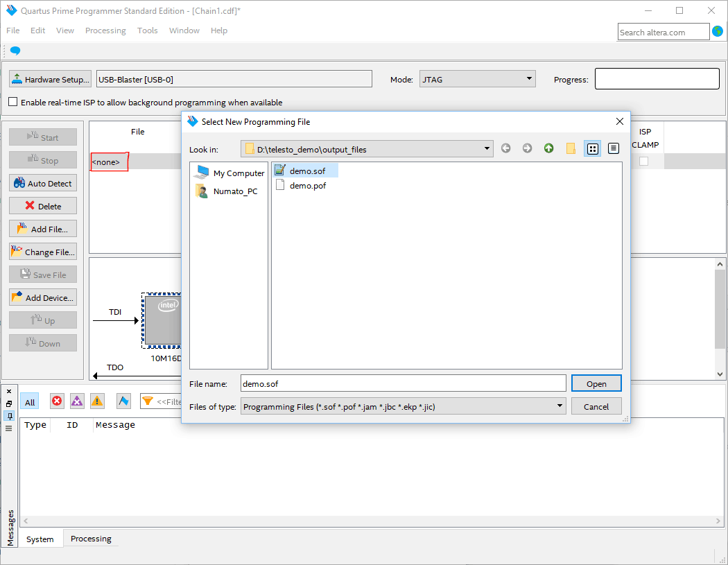728x565 pixels.
Task: Expand the Look in path dropdown
Action: (x=487, y=149)
